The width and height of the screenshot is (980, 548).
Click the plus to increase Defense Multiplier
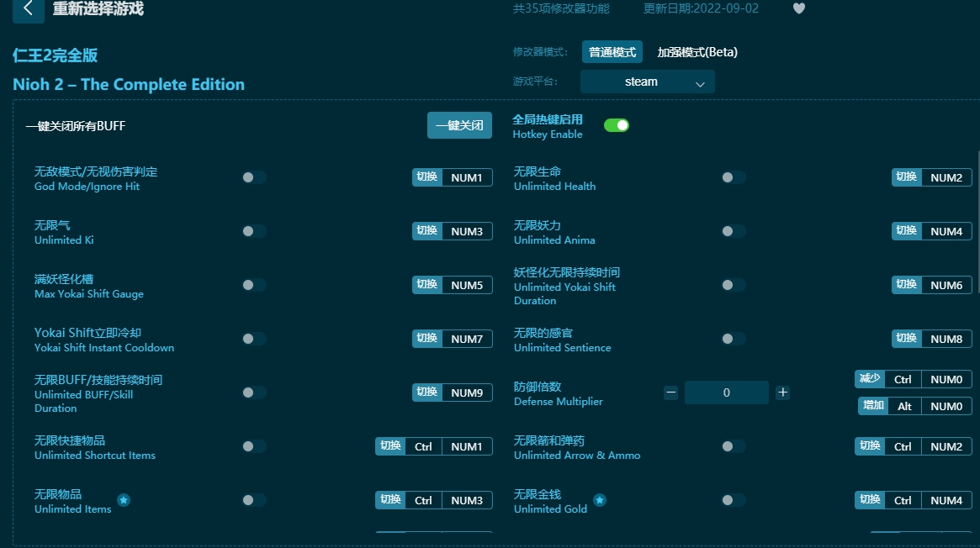782,392
